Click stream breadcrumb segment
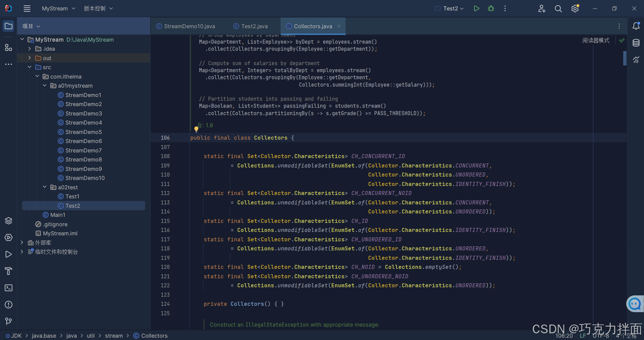This screenshot has width=644, height=340. (114, 336)
